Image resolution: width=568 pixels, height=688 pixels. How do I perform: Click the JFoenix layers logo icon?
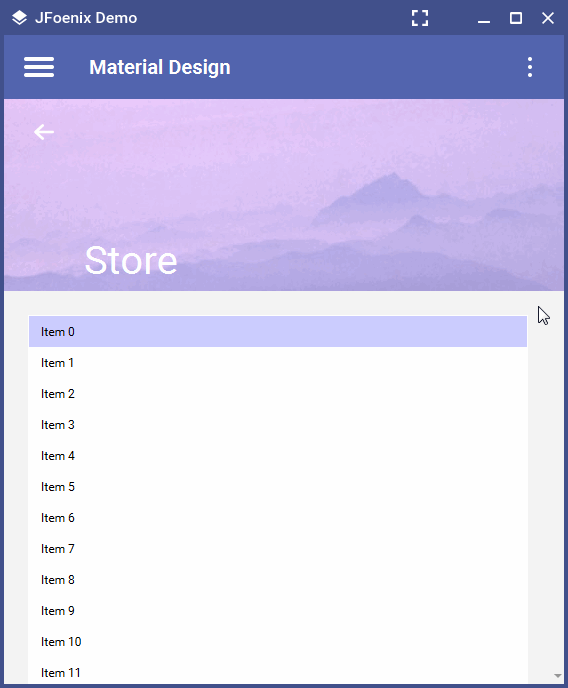(19, 18)
